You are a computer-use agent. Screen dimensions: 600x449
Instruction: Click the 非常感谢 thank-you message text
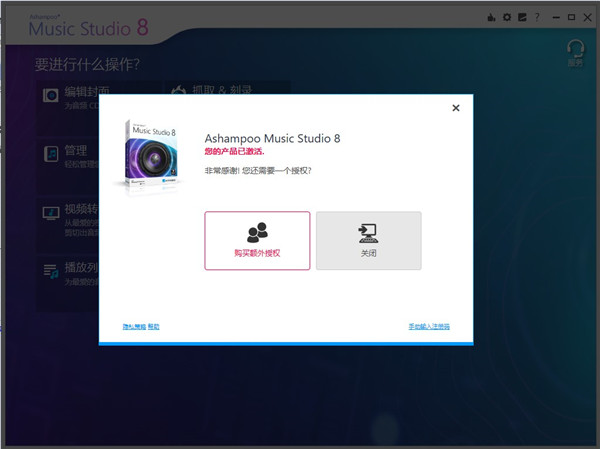[258, 171]
